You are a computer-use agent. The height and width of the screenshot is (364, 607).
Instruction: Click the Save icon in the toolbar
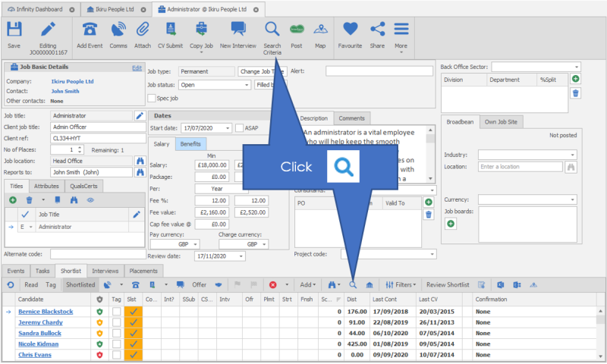(x=14, y=32)
